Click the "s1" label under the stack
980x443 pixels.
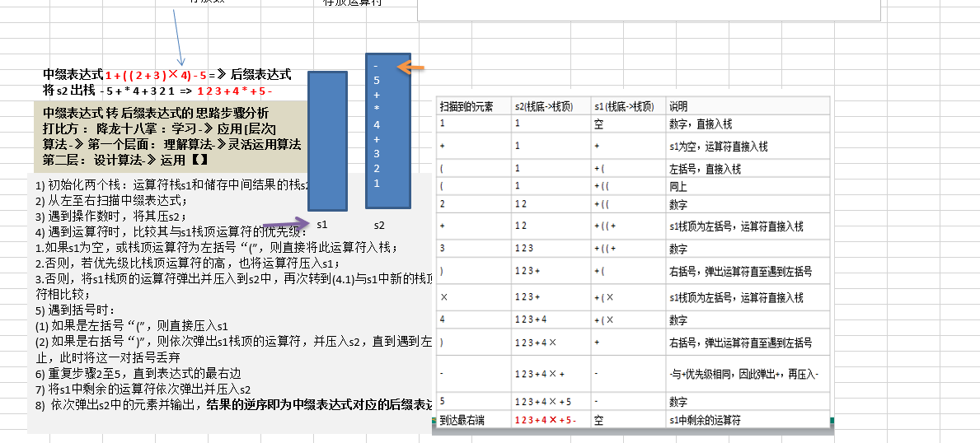click(323, 224)
